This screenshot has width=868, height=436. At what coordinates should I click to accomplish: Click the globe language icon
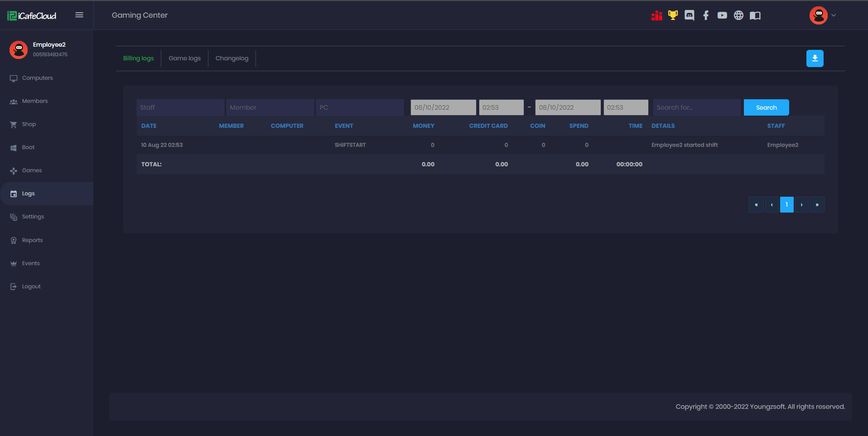tap(738, 15)
